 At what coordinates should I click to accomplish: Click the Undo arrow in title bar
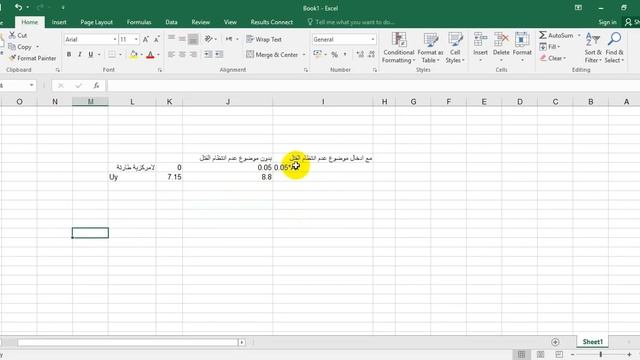18,7
